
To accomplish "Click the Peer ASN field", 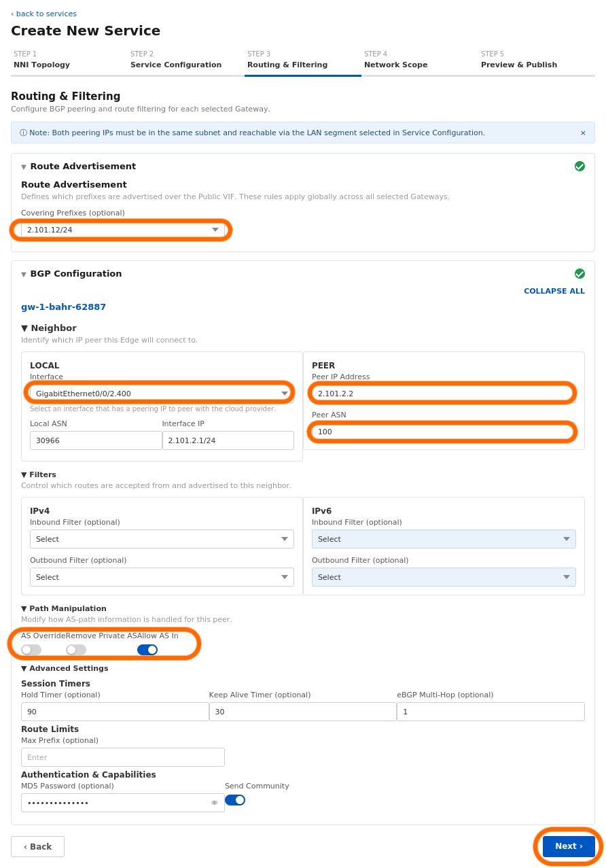I will 444,432.
